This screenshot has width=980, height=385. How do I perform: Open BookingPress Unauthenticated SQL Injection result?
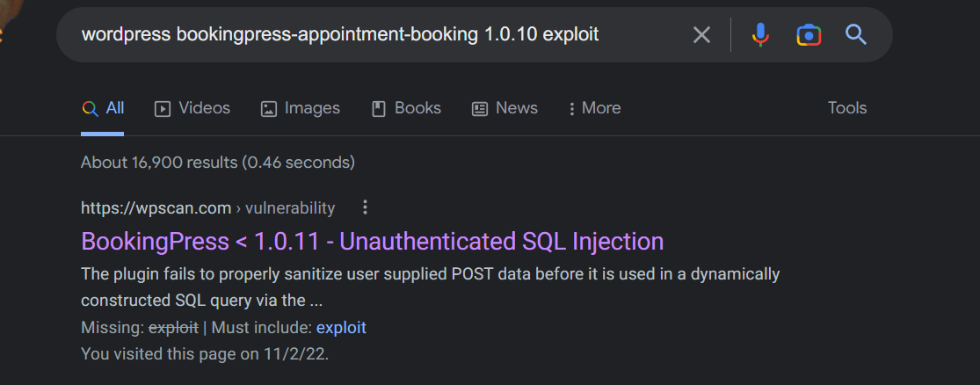click(373, 241)
